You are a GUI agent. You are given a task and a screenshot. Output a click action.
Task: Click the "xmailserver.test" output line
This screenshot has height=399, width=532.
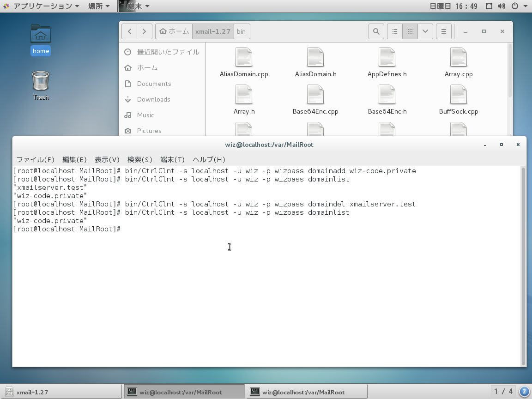tap(50, 187)
